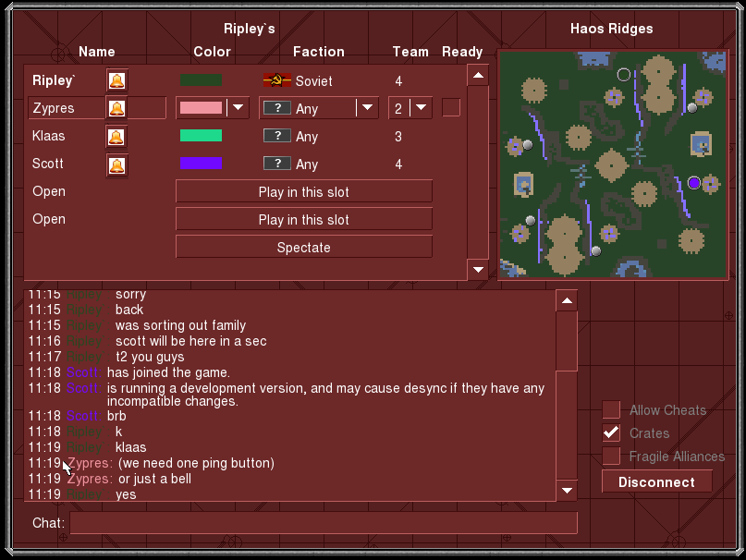The image size is (746, 560).
Task: Select the hollow ring spawn point at the top of the map
Action: pyautogui.click(x=624, y=75)
